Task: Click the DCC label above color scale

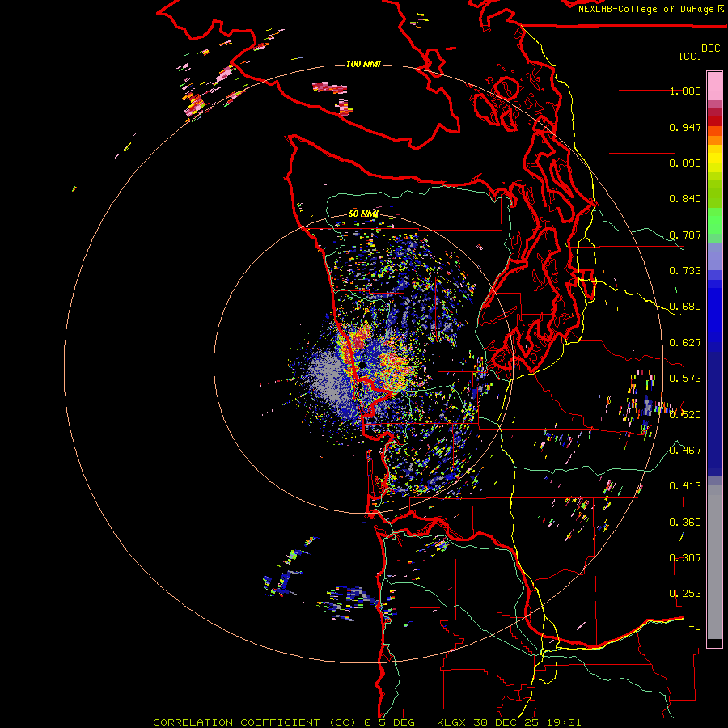Action: point(710,49)
